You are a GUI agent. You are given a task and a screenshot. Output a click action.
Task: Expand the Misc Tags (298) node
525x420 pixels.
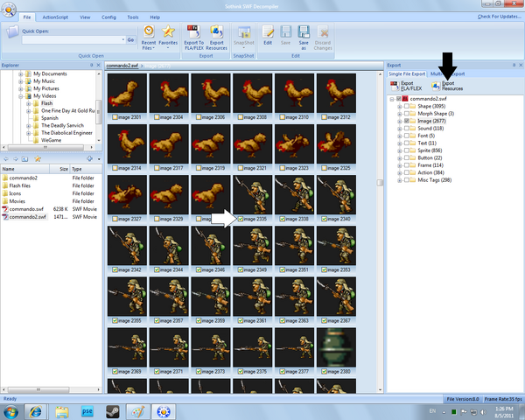[400, 180]
